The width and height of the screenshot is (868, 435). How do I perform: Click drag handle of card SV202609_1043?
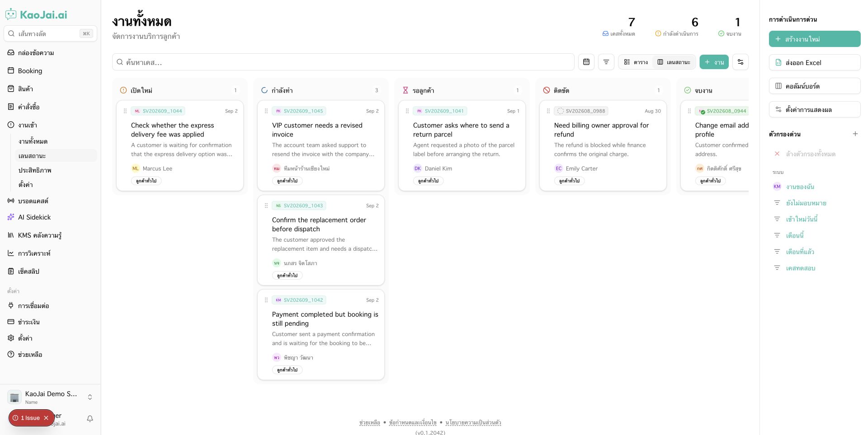(x=266, y=206)
